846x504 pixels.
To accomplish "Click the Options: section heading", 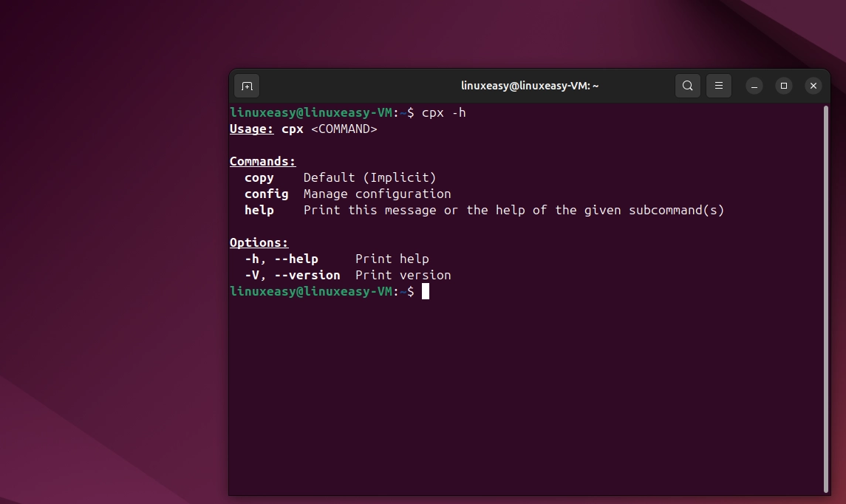I will pyautogui.click(x=259, y=242).
